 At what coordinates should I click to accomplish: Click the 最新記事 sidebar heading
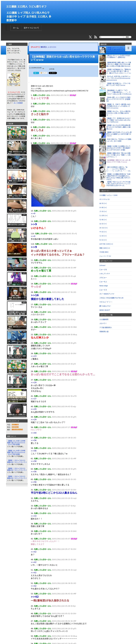[x=115, y=44]
